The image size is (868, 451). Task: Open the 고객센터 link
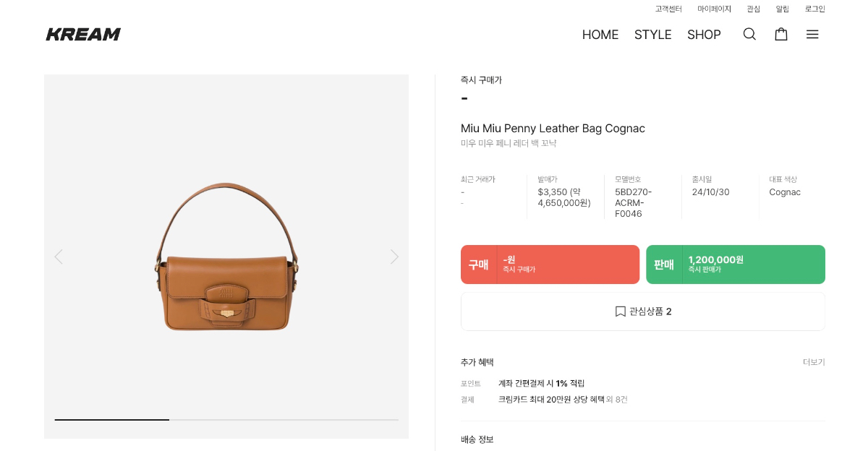click(x=668, y=9)
